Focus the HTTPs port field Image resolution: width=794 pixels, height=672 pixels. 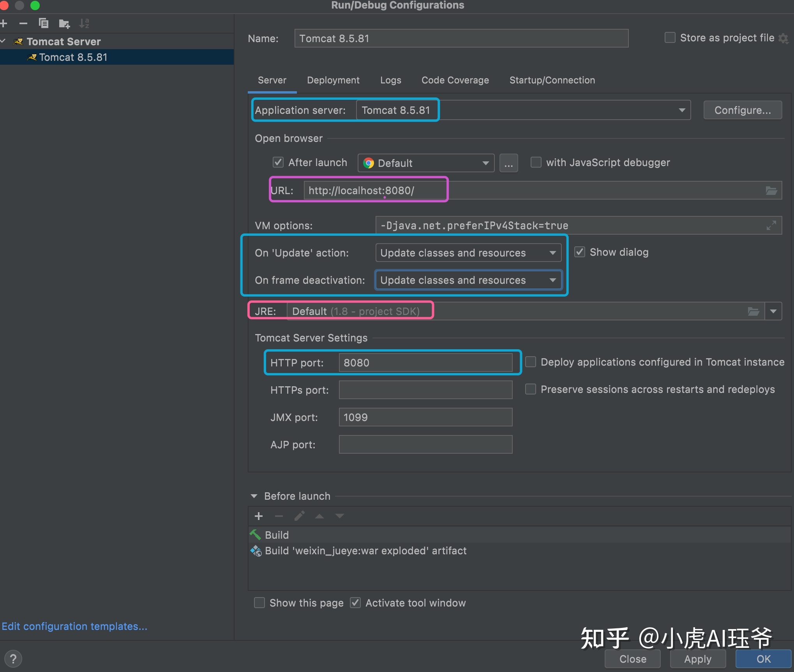(x=425, y=390)
